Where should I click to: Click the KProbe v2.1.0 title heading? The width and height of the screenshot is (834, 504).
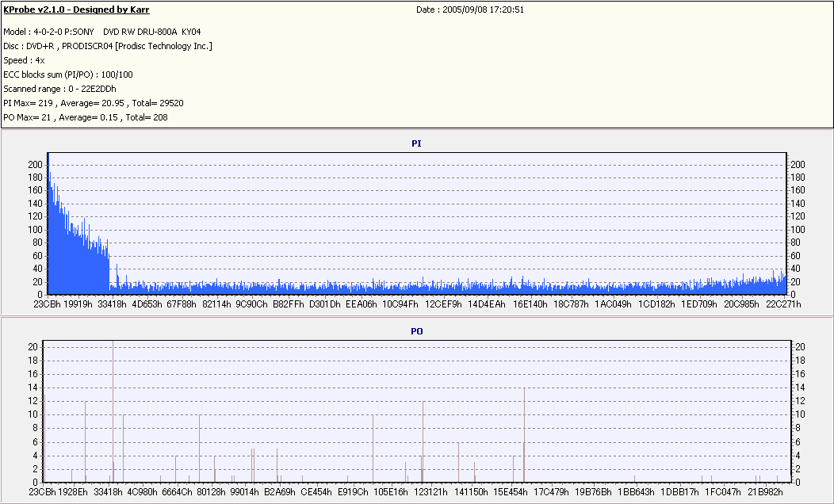[x=76, y=10]
